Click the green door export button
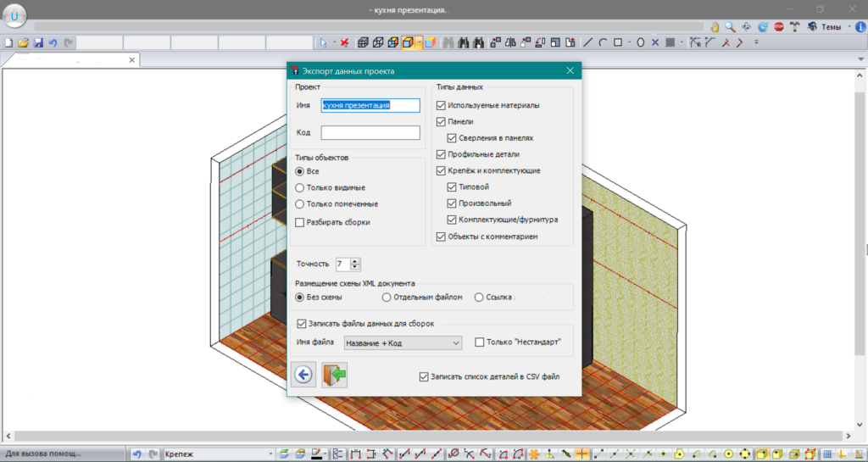Image resolution: width=868 pixels, height=462 pixels. [x=335, y=375]
